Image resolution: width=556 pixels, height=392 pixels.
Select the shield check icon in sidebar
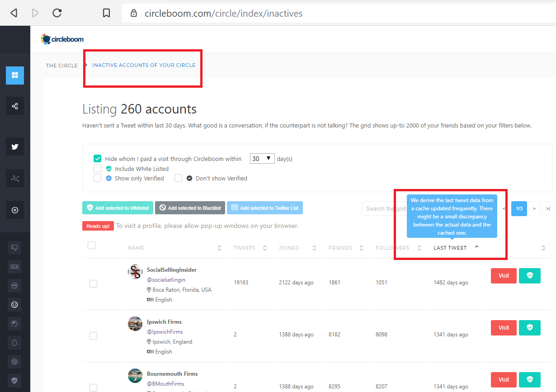[15, 380]
